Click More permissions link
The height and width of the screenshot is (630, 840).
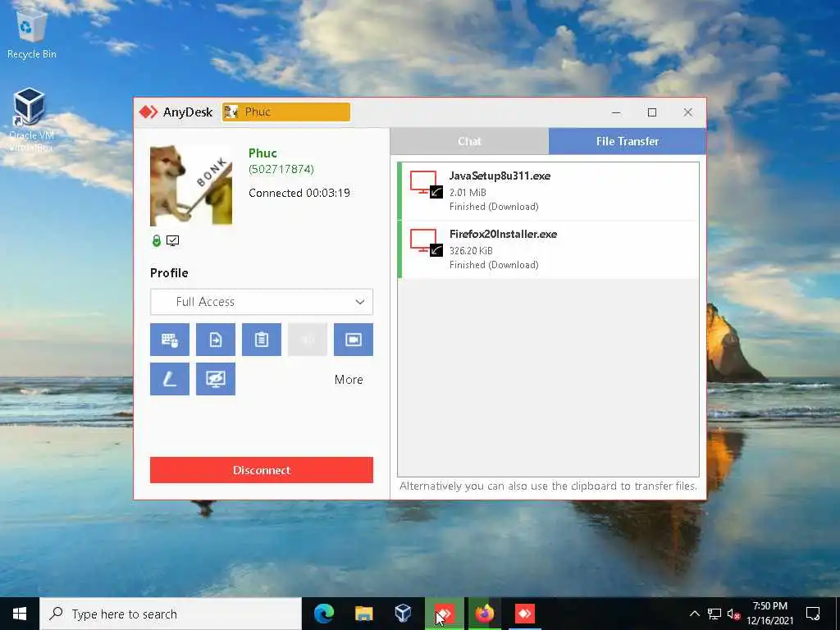(349, 379)
